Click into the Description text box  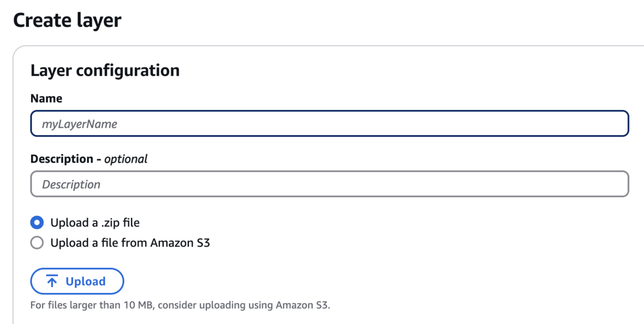[330, 184]
